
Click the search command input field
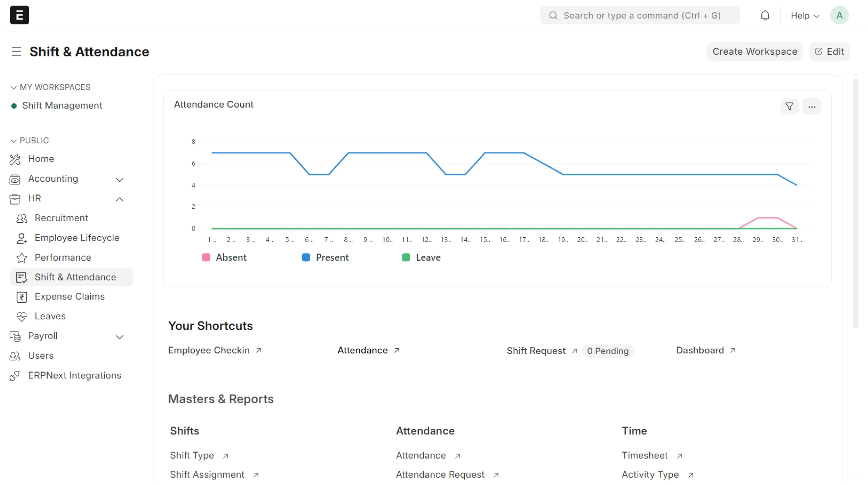coord(641,15)
